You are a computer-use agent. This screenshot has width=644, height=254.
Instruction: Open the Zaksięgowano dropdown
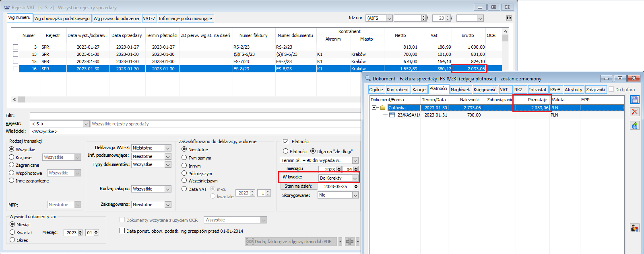(x=168, y=205)
